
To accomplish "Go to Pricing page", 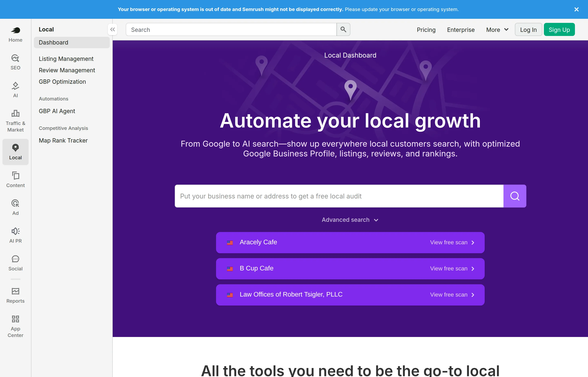I will [x=426, y=30].
